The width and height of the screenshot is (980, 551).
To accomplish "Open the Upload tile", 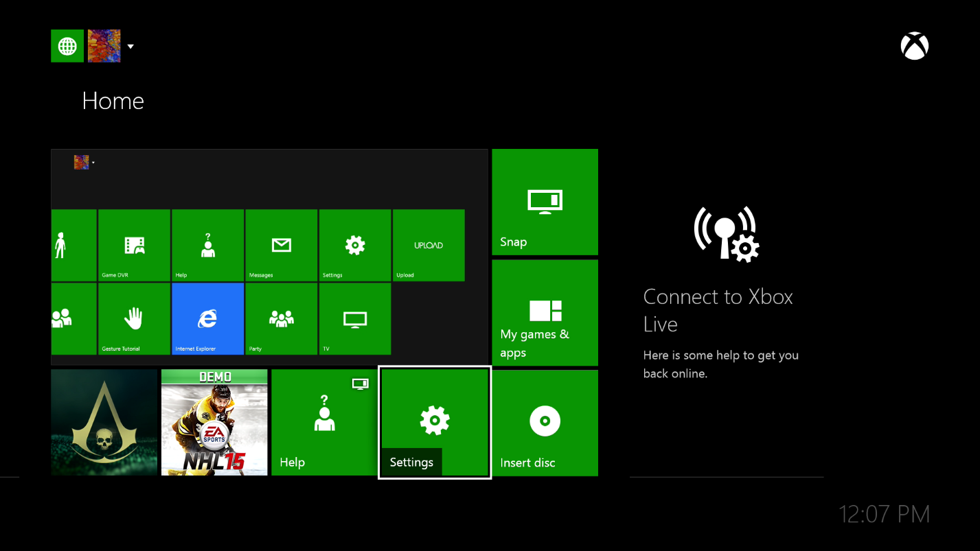I will [x=429, y=246].
